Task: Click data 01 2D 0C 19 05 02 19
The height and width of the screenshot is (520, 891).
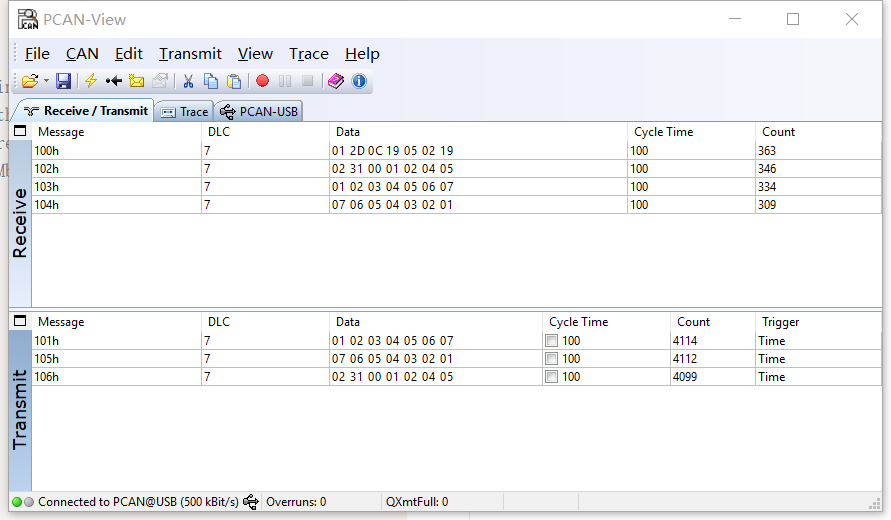Action: pos(393,151)
